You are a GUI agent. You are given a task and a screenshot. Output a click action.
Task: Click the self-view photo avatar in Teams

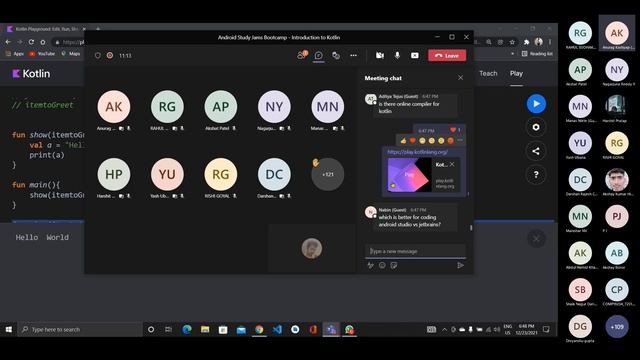311,248
